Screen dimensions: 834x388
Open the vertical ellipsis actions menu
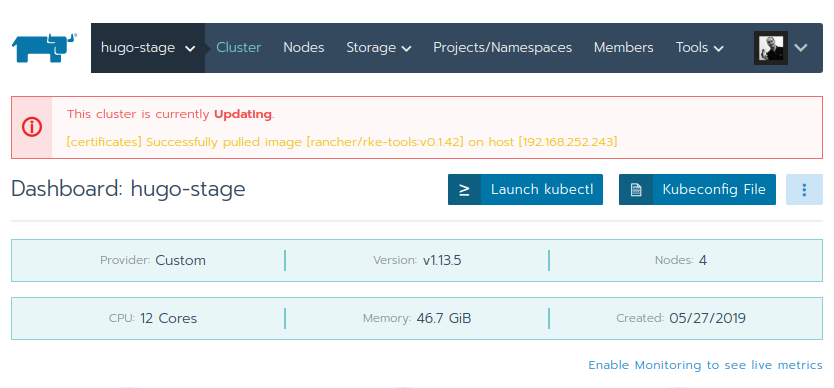pos(804,189)
